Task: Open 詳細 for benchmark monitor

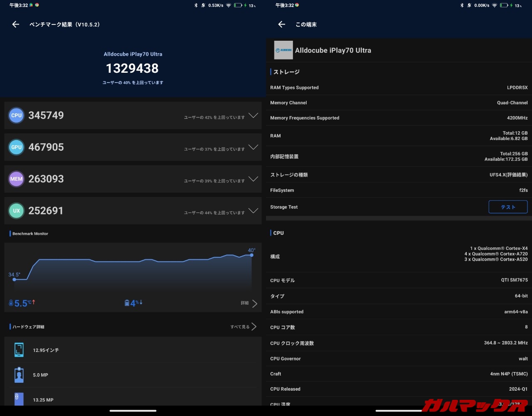Action: pyautogui.click(x=249, y=303)
